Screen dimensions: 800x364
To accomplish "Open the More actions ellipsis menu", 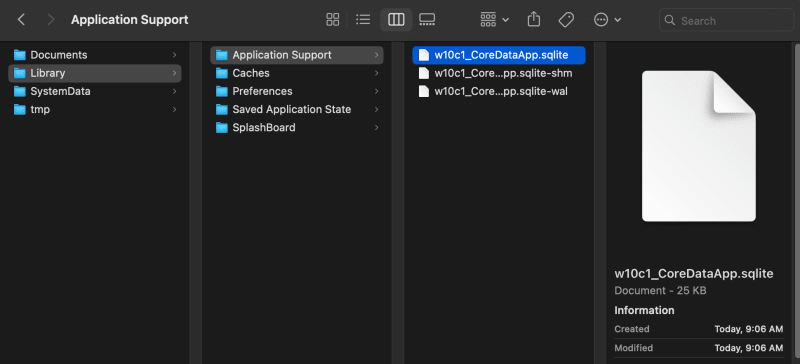I will point(607,20).
